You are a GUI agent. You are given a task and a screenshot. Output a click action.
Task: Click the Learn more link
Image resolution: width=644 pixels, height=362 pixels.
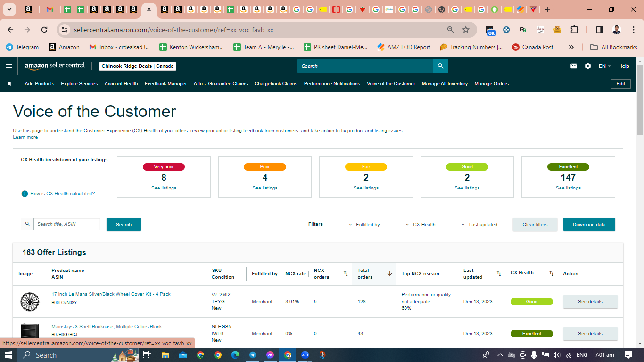tap(25, 137)
